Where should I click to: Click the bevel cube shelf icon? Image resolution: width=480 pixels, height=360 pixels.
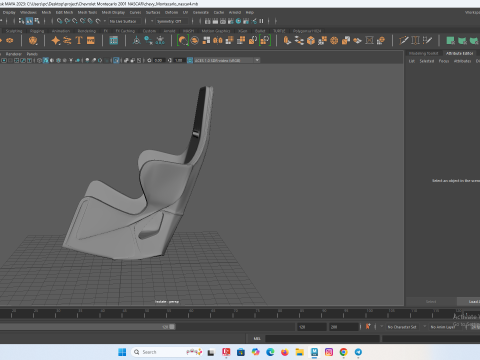coord(311,41)
